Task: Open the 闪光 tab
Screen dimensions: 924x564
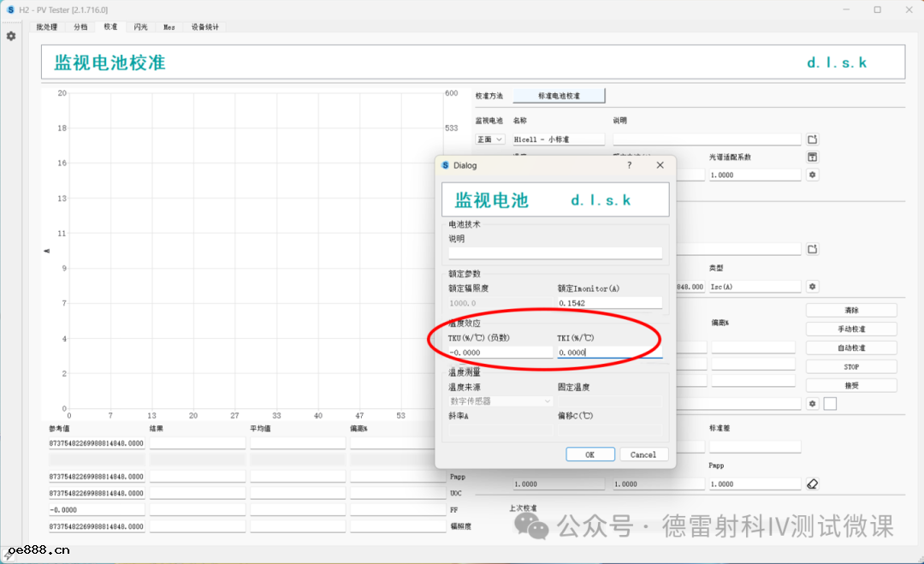Action: click(140, 27)
